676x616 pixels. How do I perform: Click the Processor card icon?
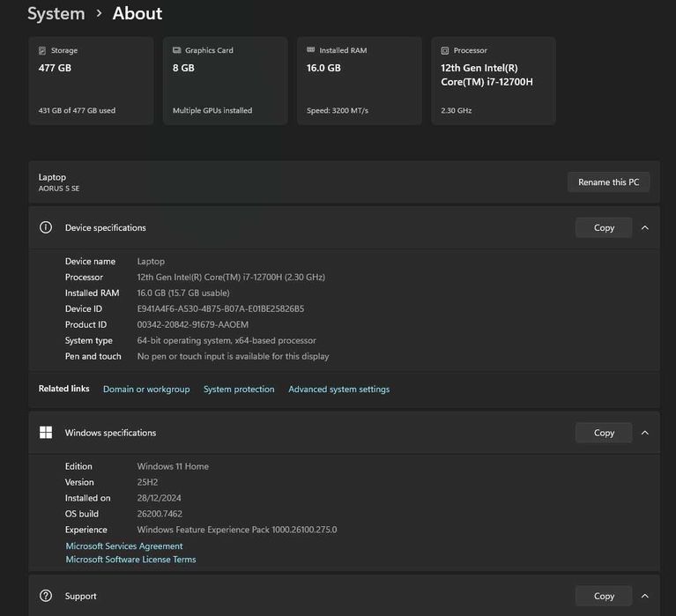point(445,51)
